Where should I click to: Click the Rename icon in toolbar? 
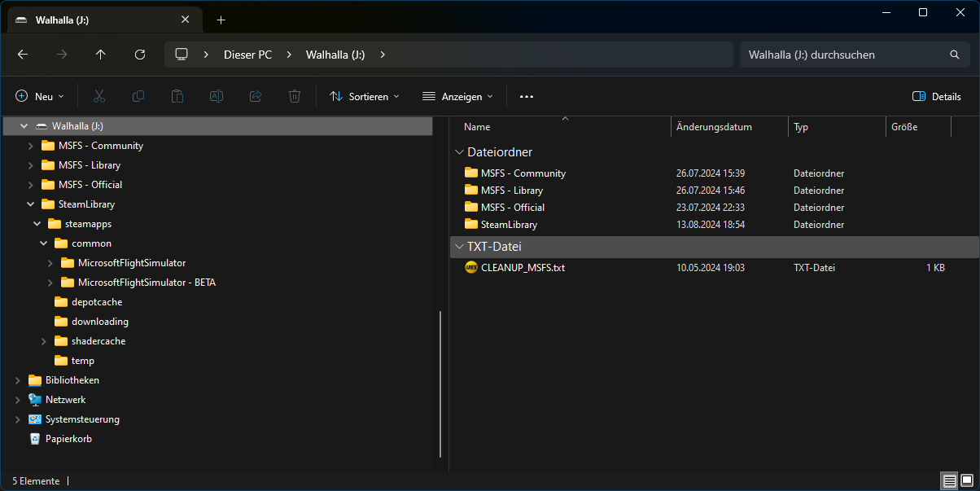pos(217,96)
